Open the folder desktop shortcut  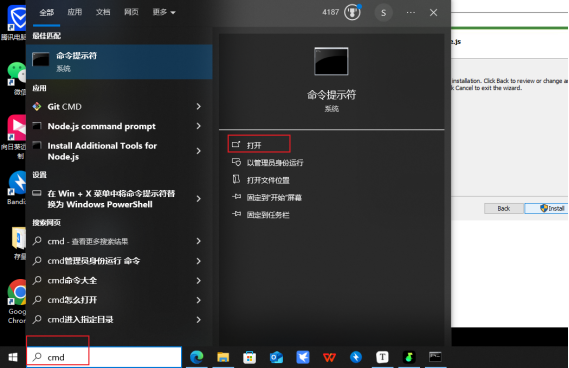coord(18,243)
